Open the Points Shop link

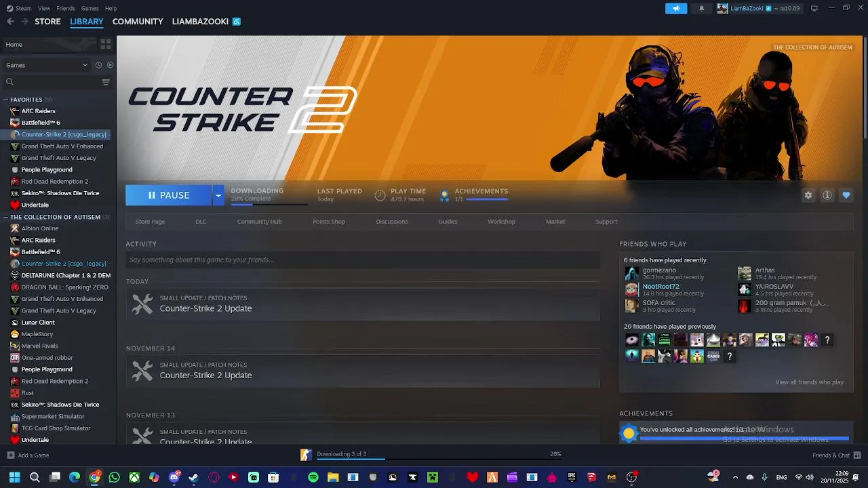click(x=329, y=222)
